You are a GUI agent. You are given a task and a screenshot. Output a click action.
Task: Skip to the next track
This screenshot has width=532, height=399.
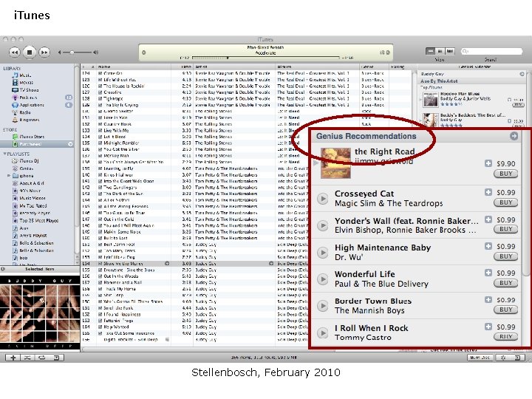pyautogui.click(x=44, y=52)
